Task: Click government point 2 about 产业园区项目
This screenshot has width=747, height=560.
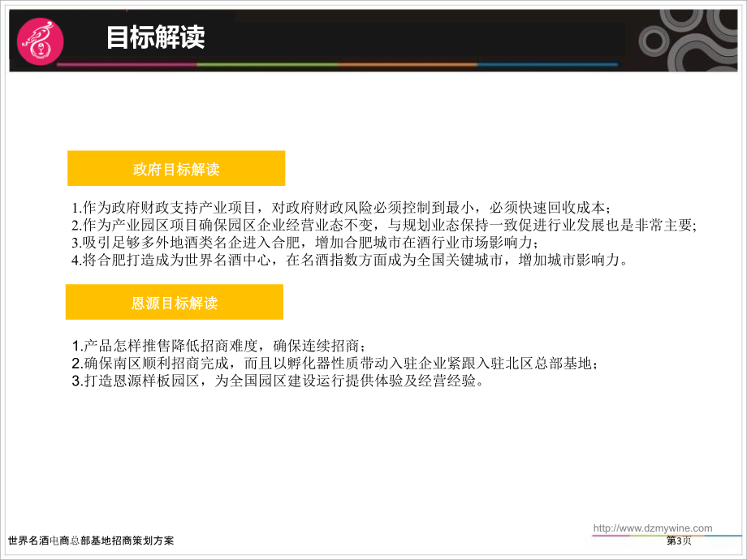Action: (x=384, y=225)
